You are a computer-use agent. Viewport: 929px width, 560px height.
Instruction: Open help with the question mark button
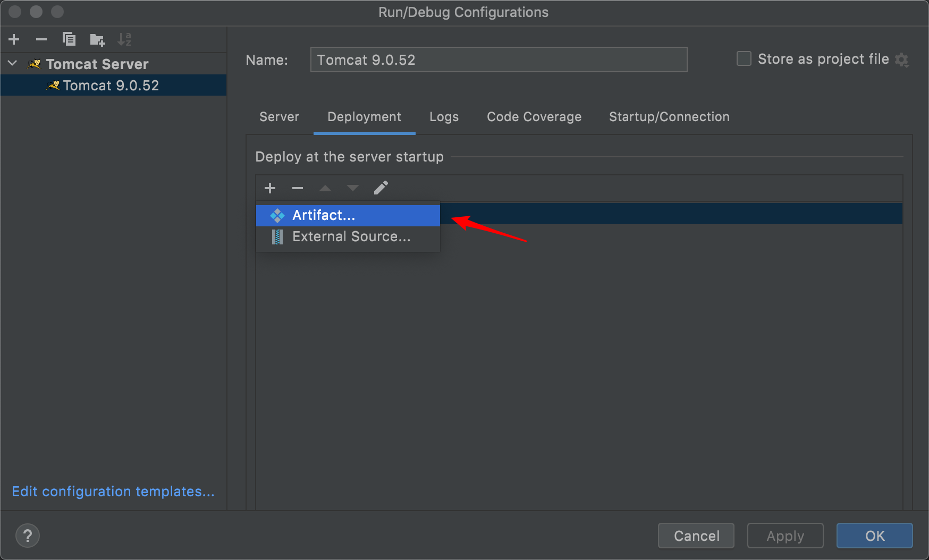coord(28,536)
